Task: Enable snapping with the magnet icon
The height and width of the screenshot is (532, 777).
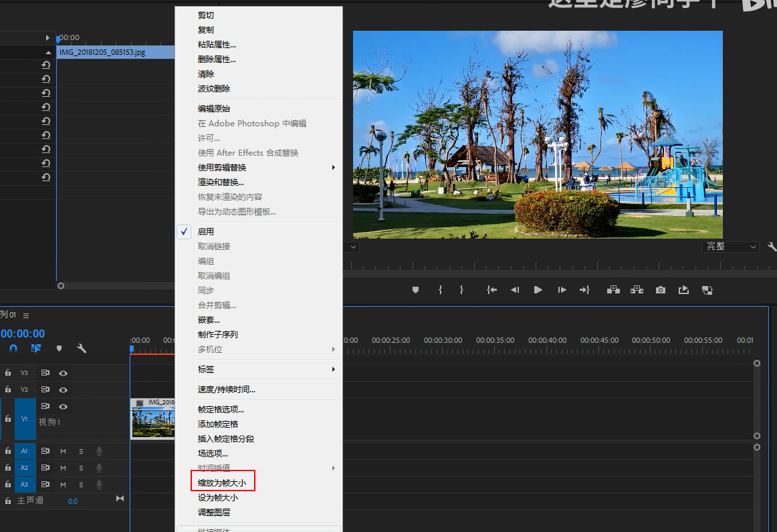Action: (x=12, y=348)
